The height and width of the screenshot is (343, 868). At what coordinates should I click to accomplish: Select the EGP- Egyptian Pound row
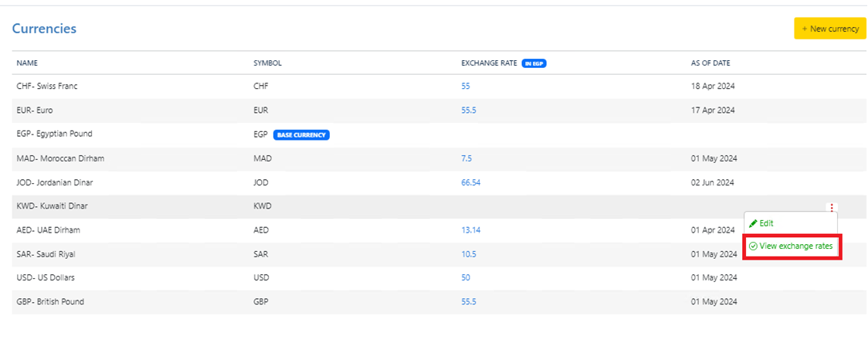[54, 134]
